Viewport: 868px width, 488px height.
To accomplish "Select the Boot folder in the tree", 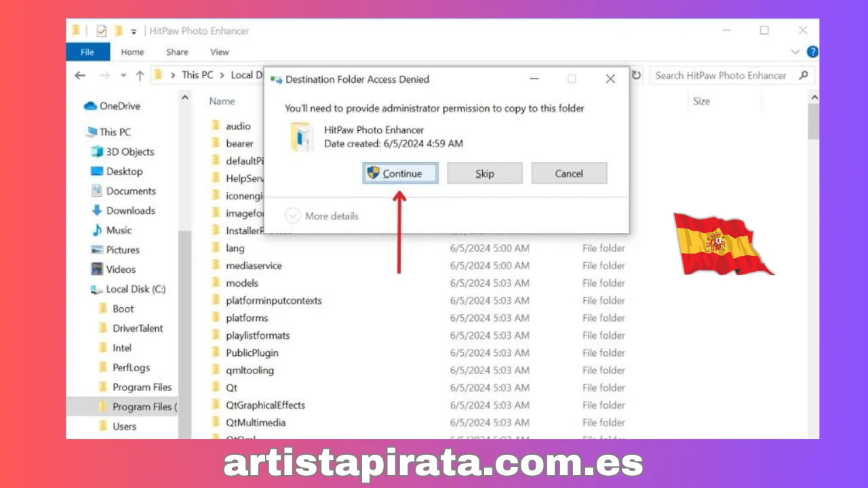I will 116,309.
